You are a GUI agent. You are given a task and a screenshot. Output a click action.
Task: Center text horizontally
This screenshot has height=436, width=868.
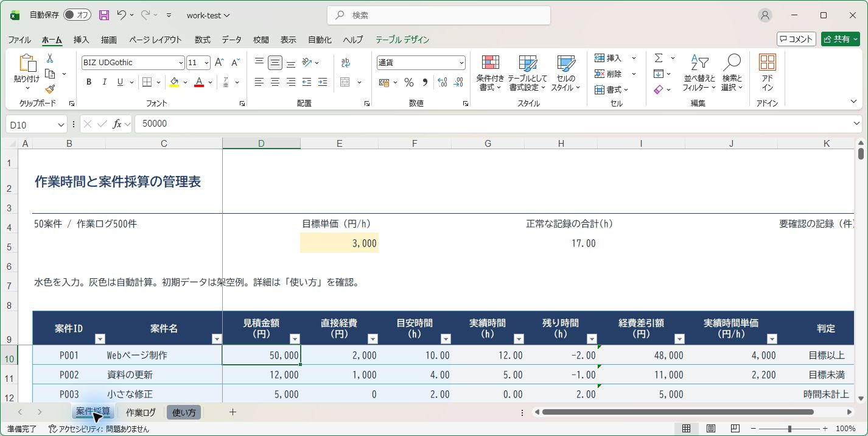[x=275, y=82]
